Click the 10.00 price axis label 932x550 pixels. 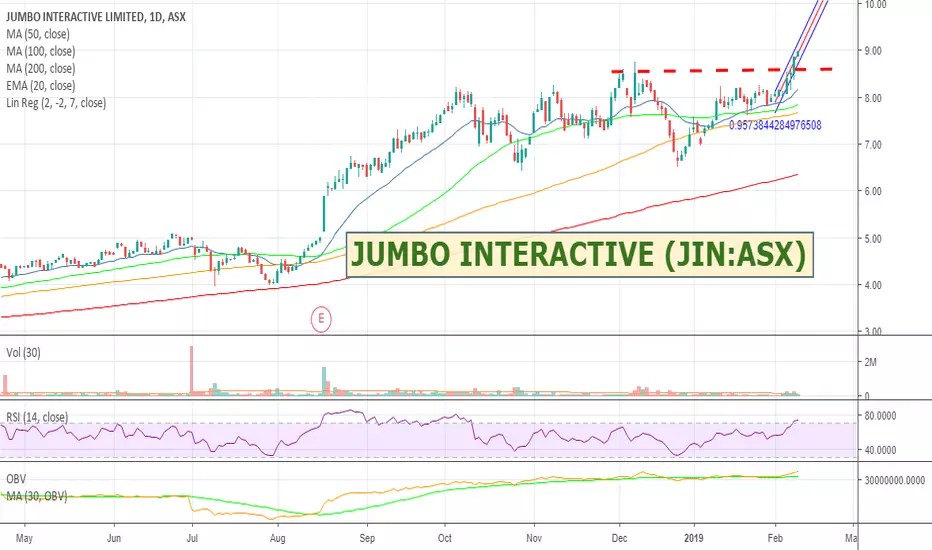875,4
